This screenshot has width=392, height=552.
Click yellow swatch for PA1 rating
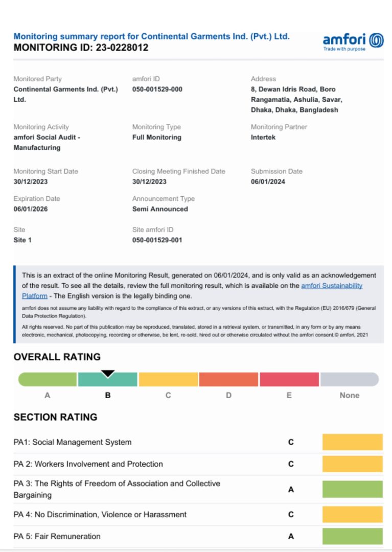(352, 442)
